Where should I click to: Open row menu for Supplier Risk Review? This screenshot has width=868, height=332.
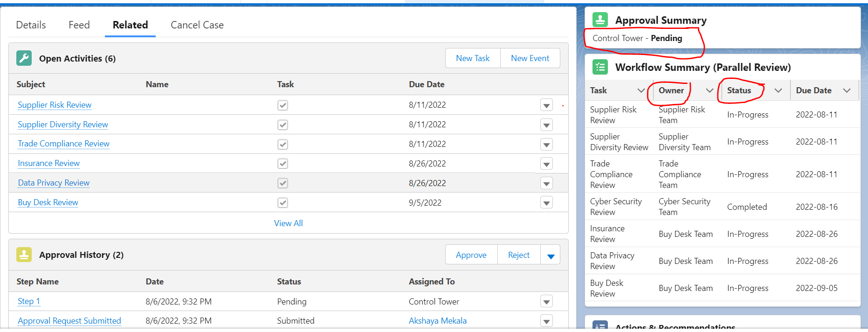click(546, 105)
